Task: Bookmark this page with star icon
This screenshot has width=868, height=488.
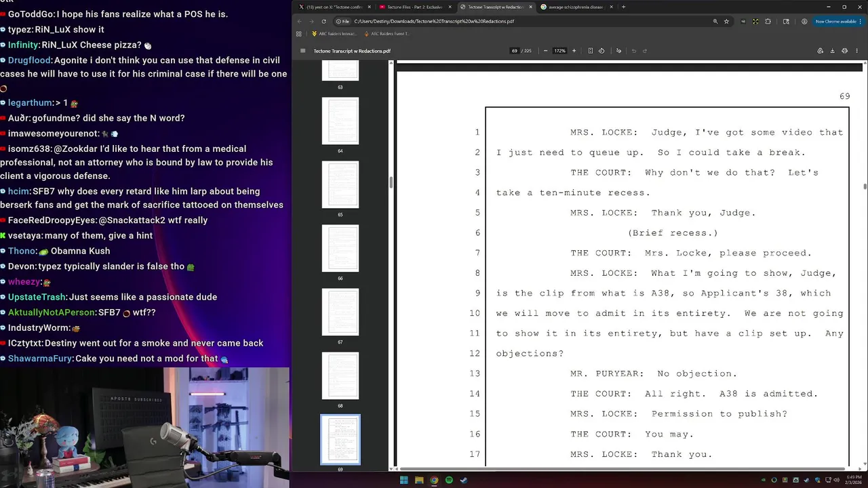Action: [x=726, y=21]
